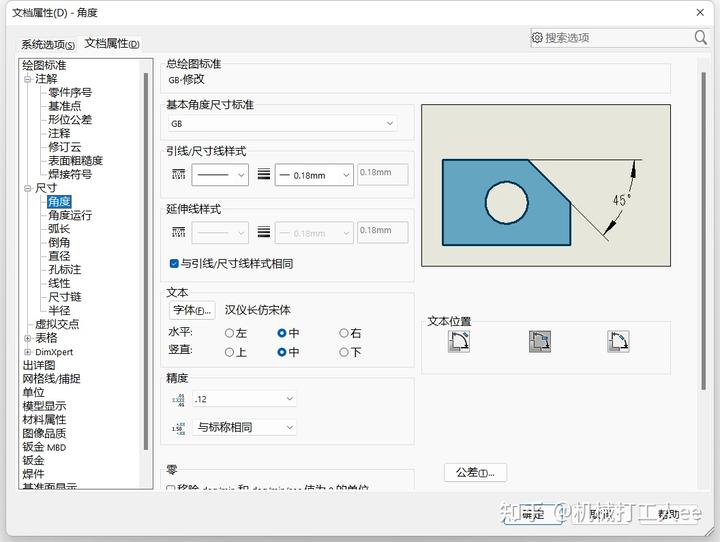Uncheck 与引线/尺寸线样式相同 checkbox

pyautogui.click(x=174, y=264)
